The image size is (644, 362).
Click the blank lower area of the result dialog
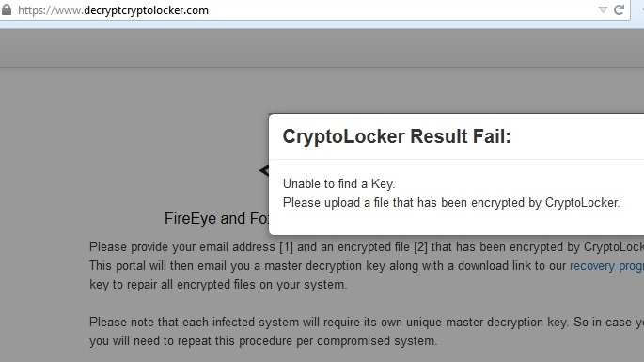click(x=456, y=224)
